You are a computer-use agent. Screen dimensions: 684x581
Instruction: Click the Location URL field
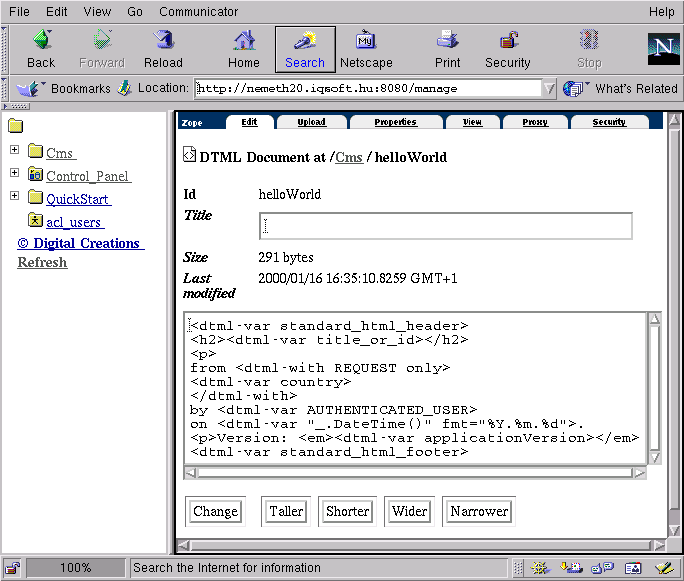tap(369, 89)
